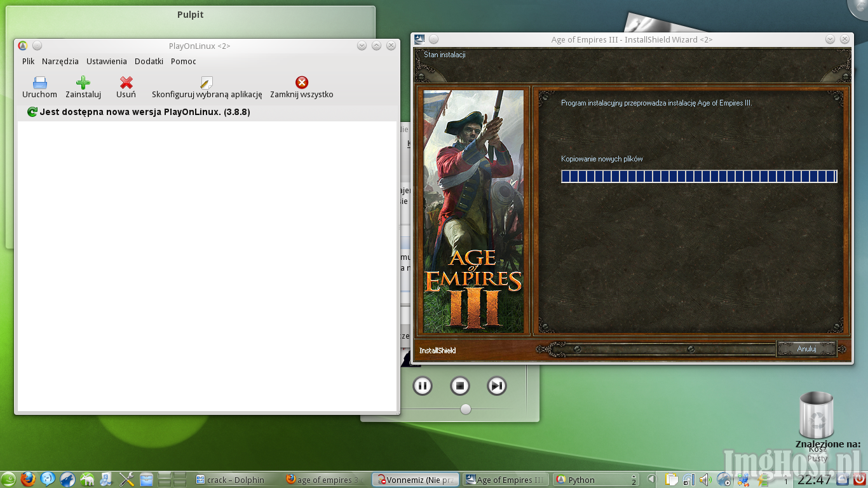Switch to age of empires Firefox taskbar entry

(325, 480)
